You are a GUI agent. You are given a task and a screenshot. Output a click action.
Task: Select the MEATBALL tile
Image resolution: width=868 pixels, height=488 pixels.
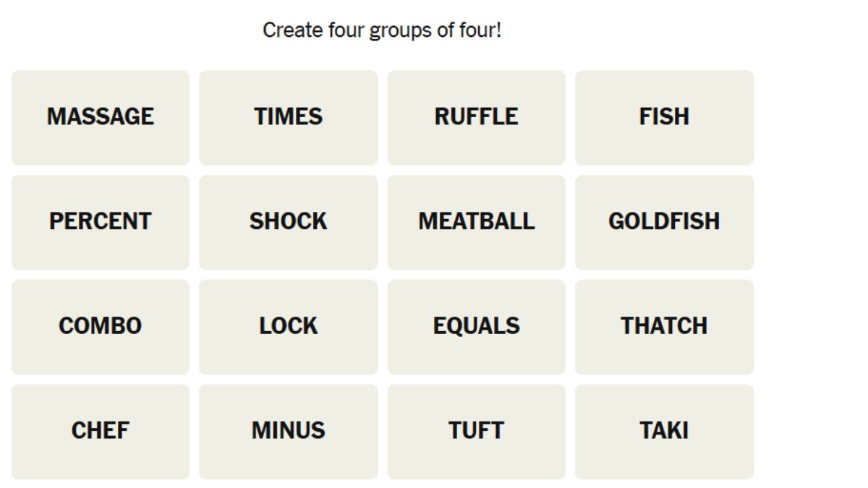(476, 222)
